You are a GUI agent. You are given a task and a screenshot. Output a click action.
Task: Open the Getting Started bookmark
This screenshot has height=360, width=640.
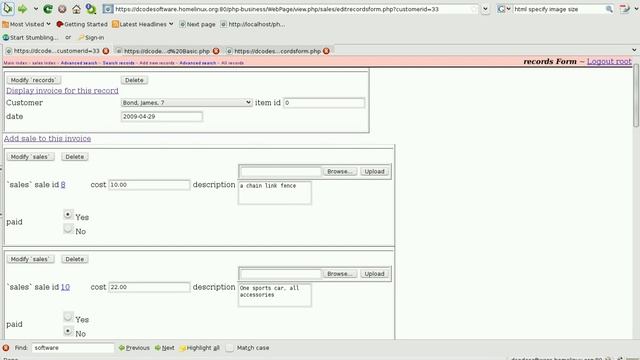click(x=82, y=24)
